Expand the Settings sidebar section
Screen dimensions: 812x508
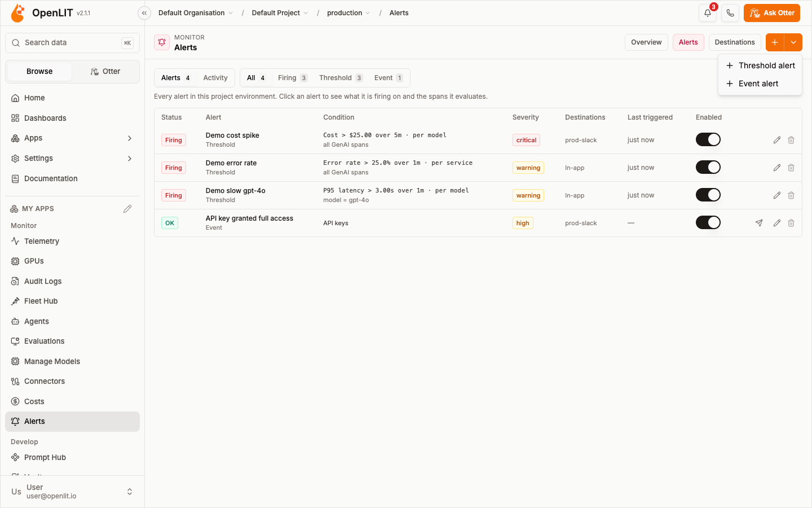(x=72, y=159)
